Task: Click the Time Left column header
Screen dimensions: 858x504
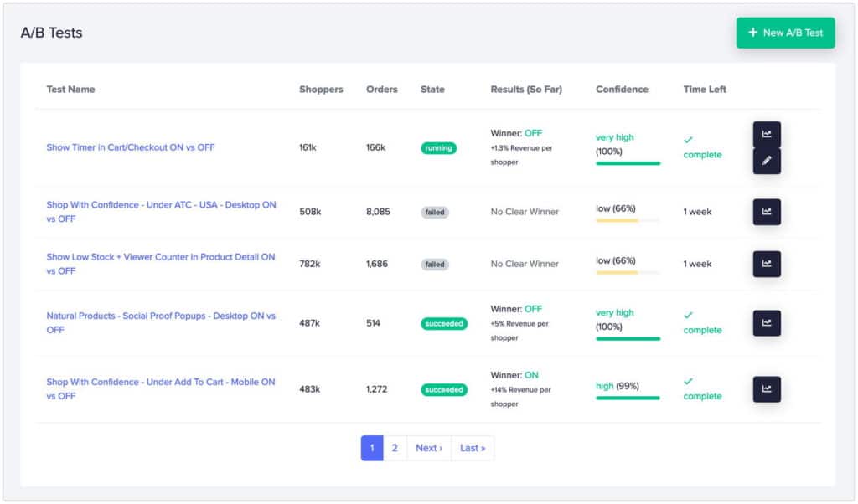Action: point(705,89)
